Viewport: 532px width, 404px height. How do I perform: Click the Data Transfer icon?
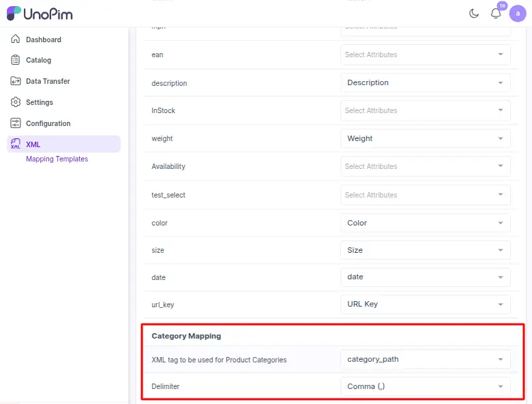(15, 81)
